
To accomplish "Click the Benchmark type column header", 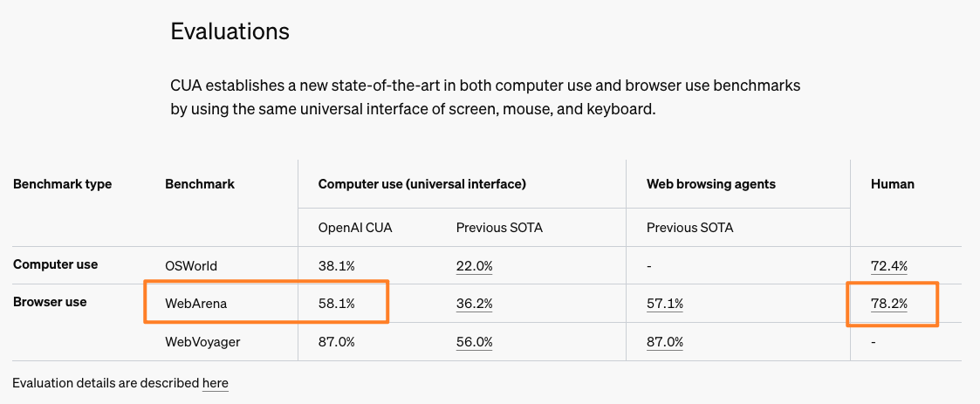I will point(62,184).
